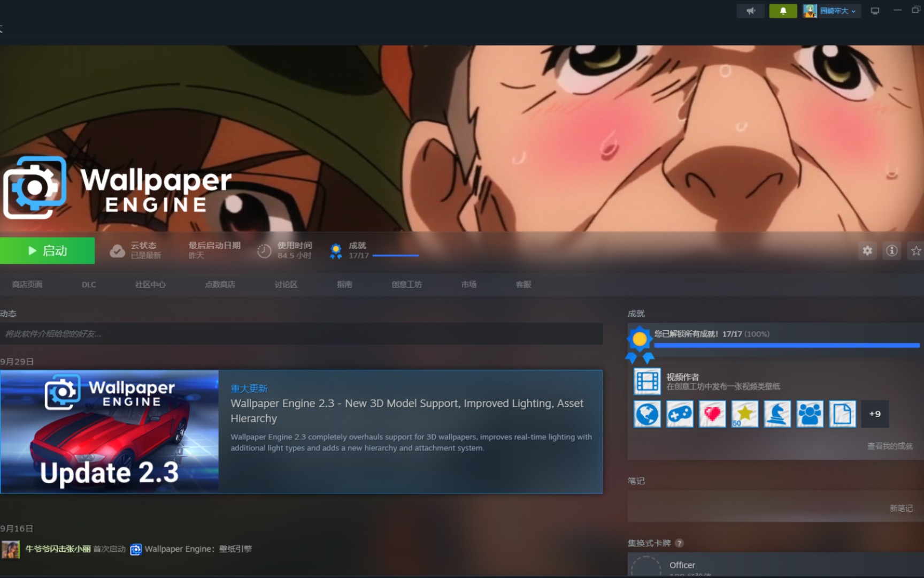Click the 最后启动日期 last launch info
Image resolution: width=924 pixels, height=578 pixels.
214,250
